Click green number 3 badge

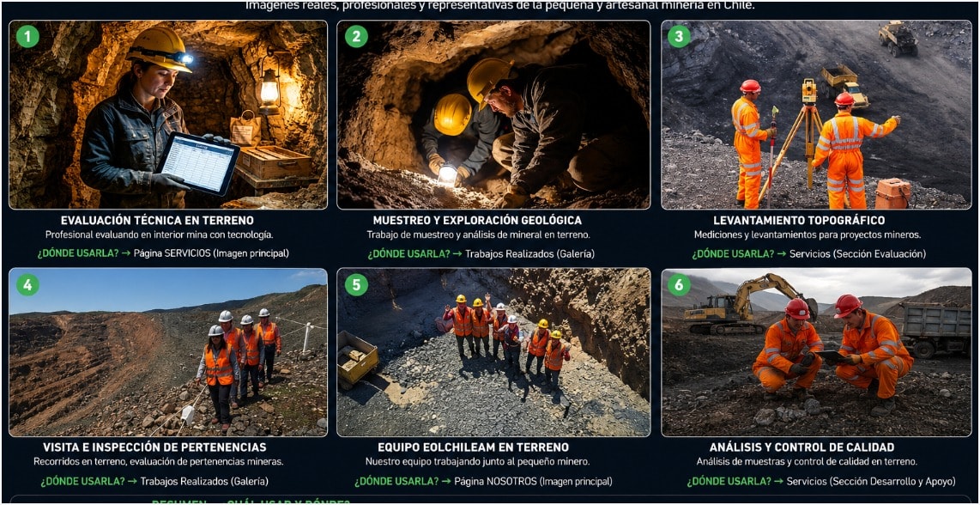coord(680,36)
